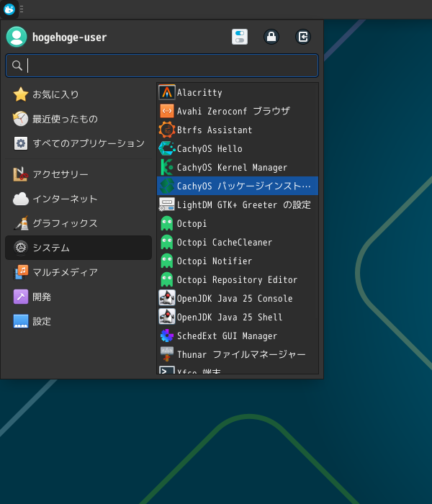The width and height of the screenshot is (432, 504).
Task: Click the CachyOS Hello icon
Action: tap(167, 148)
